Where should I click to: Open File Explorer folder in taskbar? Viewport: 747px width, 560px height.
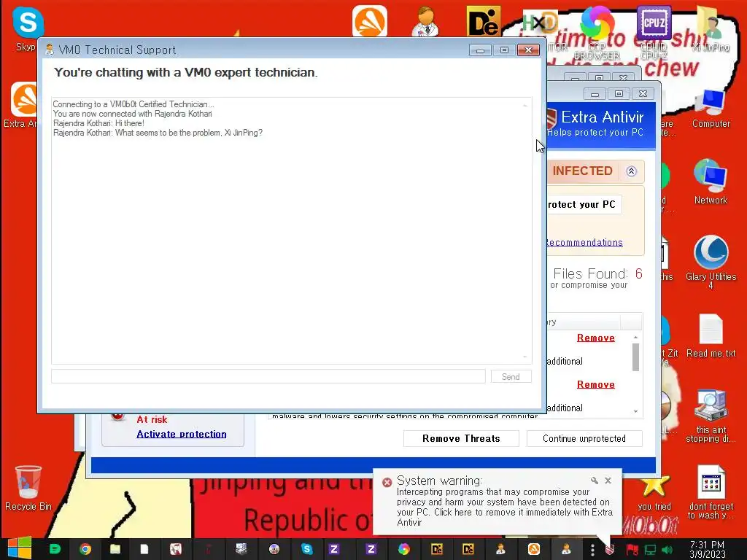115,549
